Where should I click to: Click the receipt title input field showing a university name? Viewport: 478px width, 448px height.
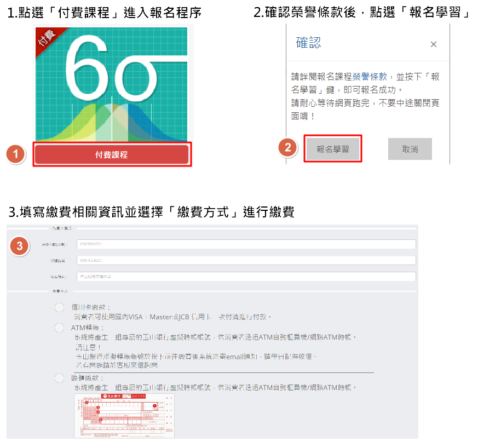(x=246, y=276)
